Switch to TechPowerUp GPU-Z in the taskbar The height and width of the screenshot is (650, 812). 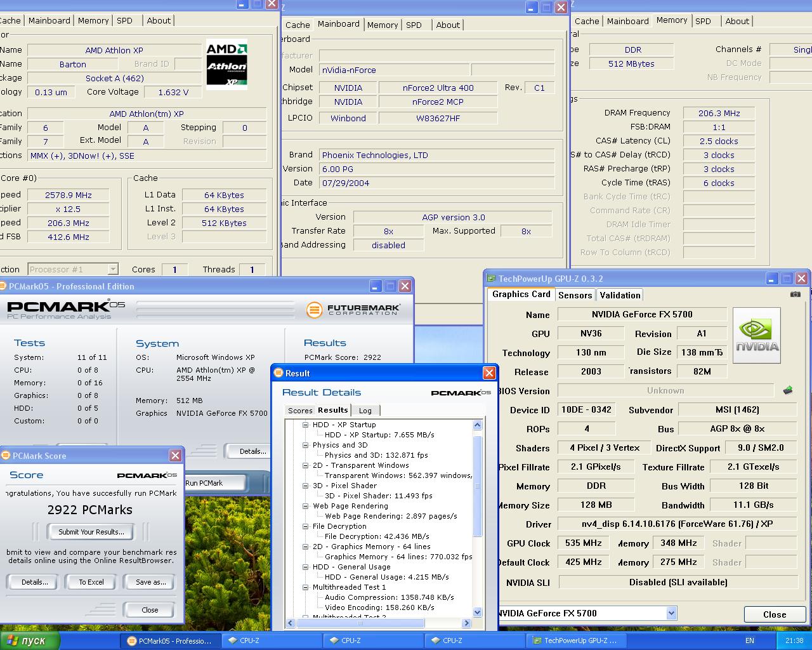(x=577, y=641)
